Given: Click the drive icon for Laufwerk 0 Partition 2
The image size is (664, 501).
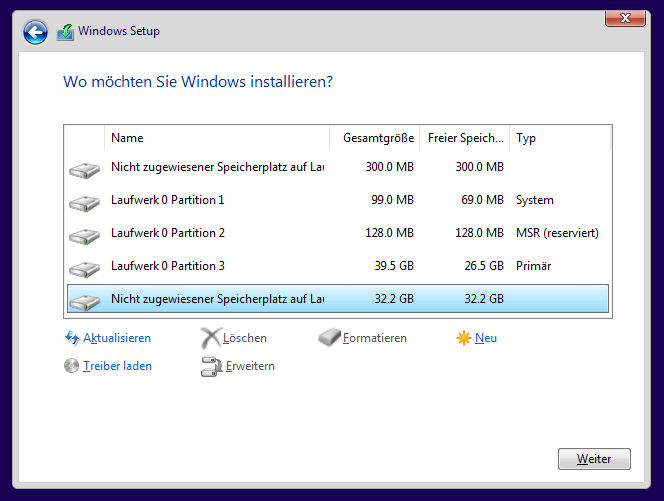Looking at the screenshot, I should pyautogui.click(x=84, y=237).
